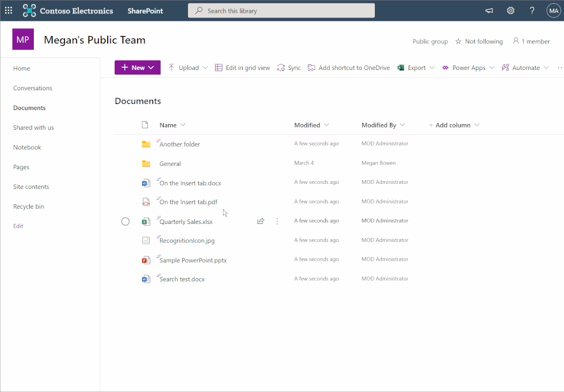564x392 pixels.
Task: Click the Word icon for On the Insert tab.docx
Action: 146,183
